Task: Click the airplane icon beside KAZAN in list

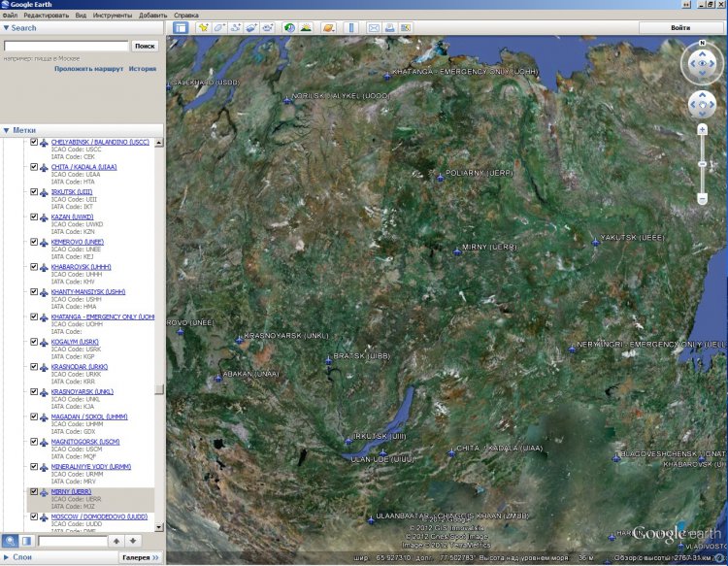Action: pyautogui.click(x=44, y=217)
